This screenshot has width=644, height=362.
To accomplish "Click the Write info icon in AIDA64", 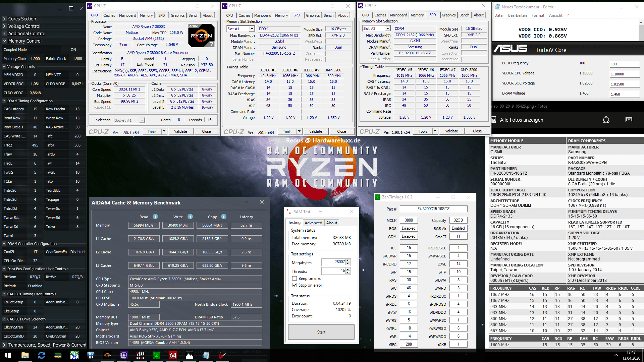I will click(190, 217).
